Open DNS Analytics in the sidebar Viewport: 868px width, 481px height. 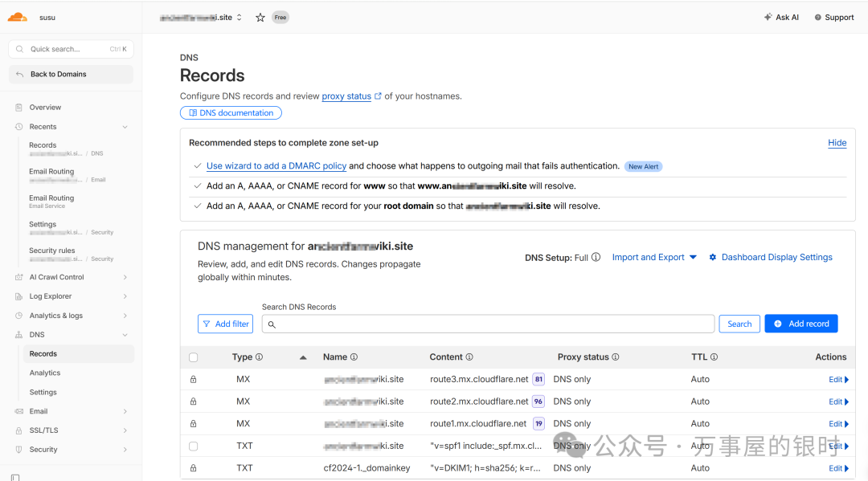tap(45, 373)
